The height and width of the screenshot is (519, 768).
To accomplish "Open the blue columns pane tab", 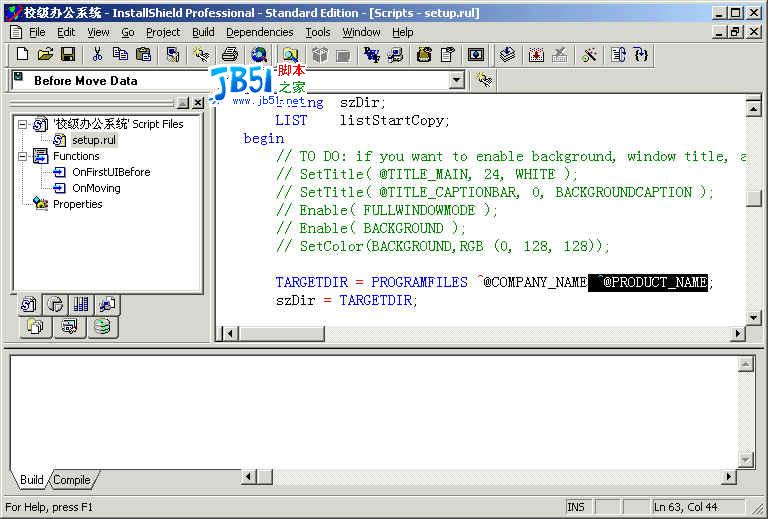I will coord(81,305).
